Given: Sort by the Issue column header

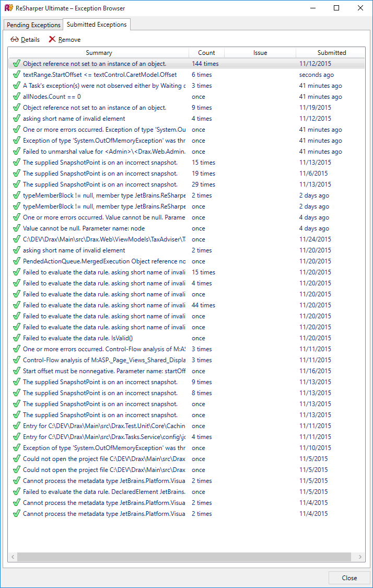Looking at the screenshot, I should (260, 52).
